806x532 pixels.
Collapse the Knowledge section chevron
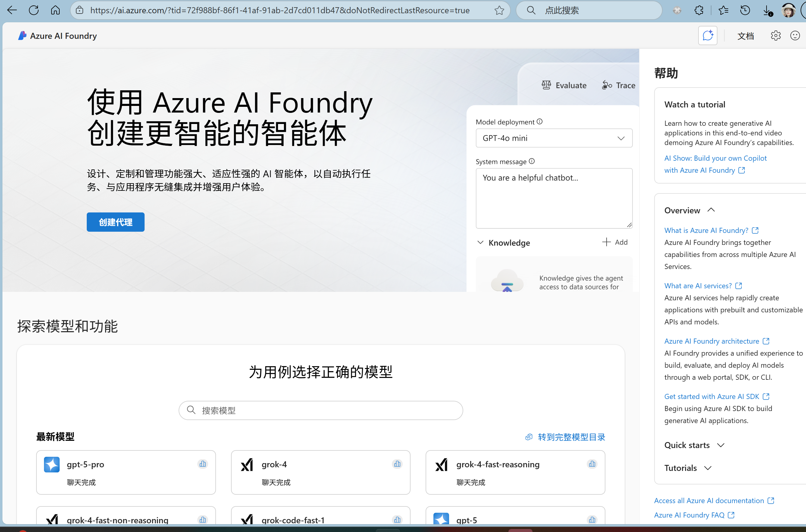click(x=480, y=242)
